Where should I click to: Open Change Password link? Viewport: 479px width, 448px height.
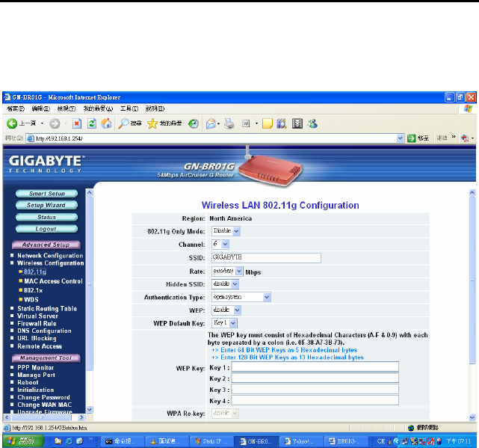point(43,398)
